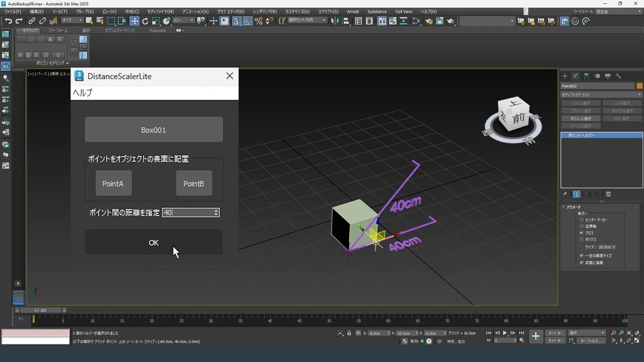Viewport: 644px width, 362px height.
Task: Collapse the パラメータ rollout
Action: 574,207
